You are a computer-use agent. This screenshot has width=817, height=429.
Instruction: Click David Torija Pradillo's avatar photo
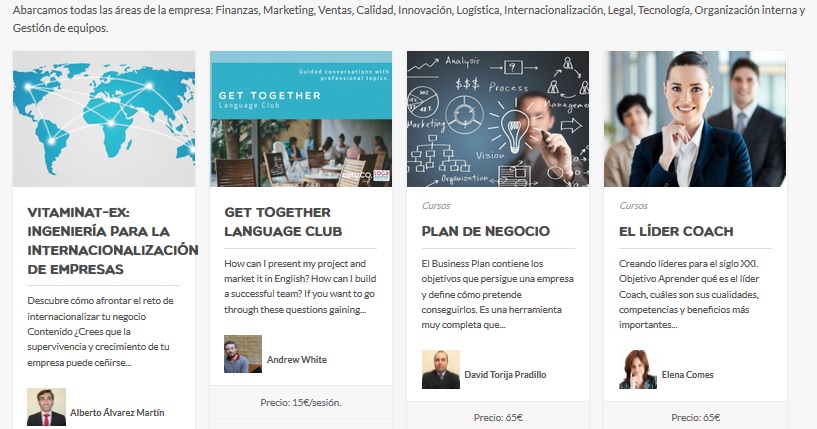pyautogui.click(x=441, y=370)
